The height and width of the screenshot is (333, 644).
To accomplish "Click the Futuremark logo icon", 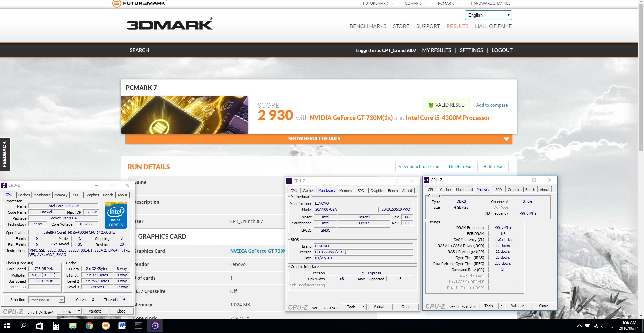I will [x=116, y=4].
